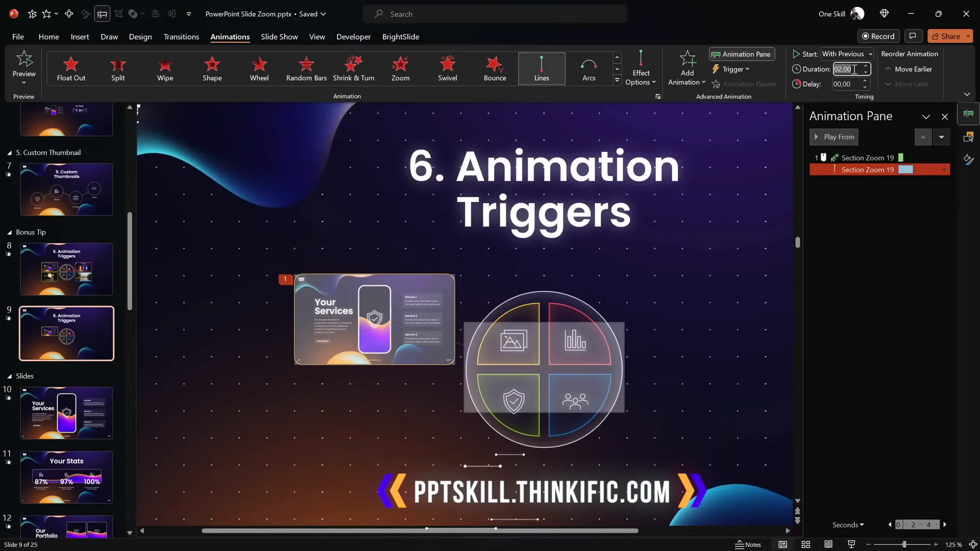Apply the Bounce animation
The width and height of the screenshot is (980, 551).
[x=494, y=68]
